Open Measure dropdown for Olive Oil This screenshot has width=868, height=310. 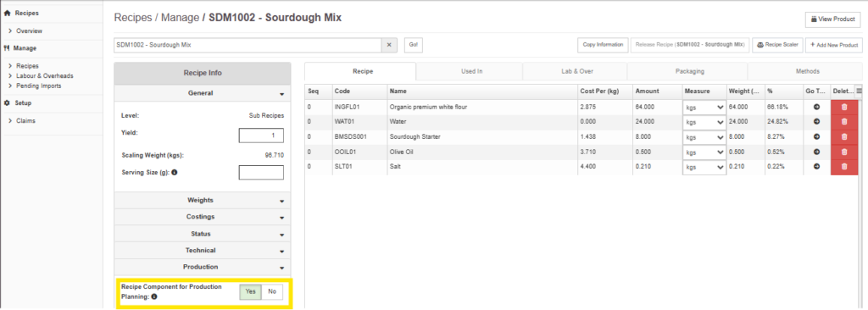pyautogui.click(x=704, y=152)
